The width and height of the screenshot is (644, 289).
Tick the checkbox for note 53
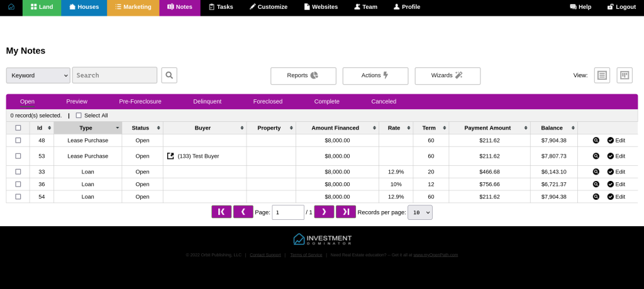coord(18,156)
